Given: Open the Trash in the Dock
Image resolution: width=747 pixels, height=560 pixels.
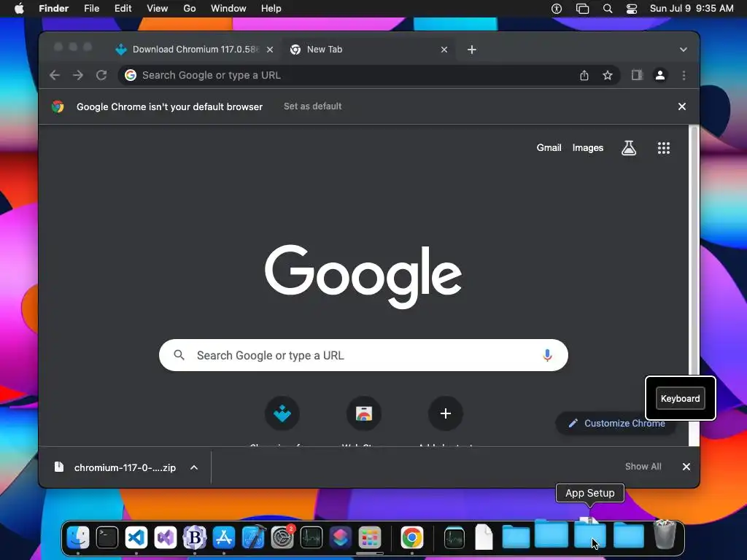Looking at the screenshot, I should tap(665, 535).
